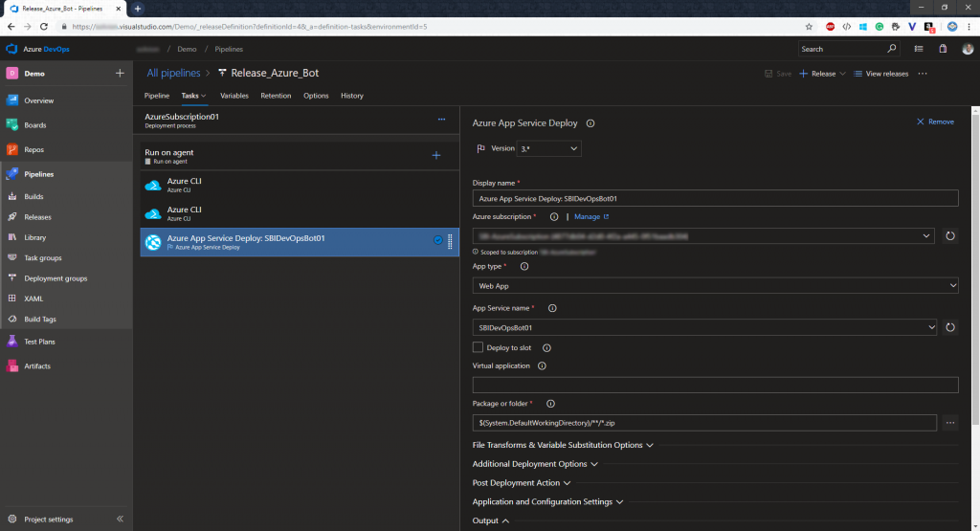
Task: Select Azure App Service Deploy: SBIDevOpsBot01 task
Action: coord(300,242)
